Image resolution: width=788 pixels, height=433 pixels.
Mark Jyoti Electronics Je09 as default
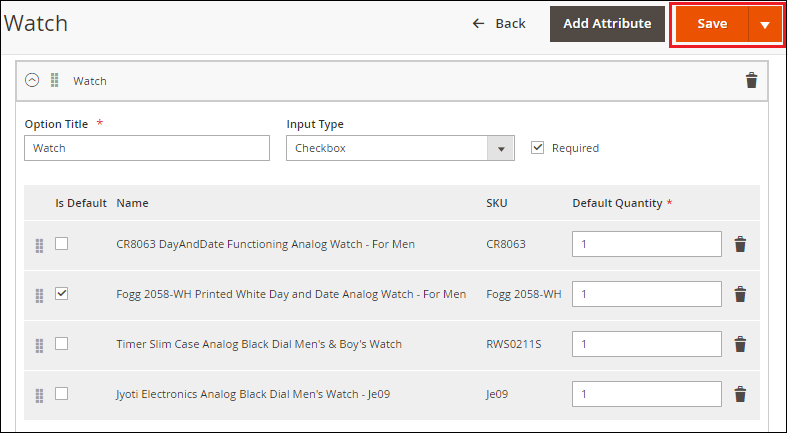coord(61,393)
